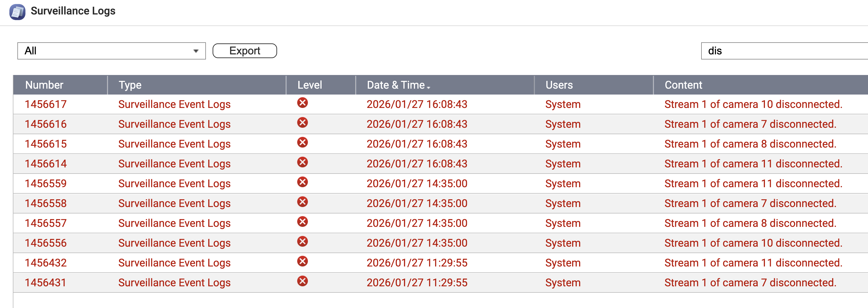Viewport: 868px width, 308px height.
Task: Open the All log type dropdown
Action: coord(111,51)
